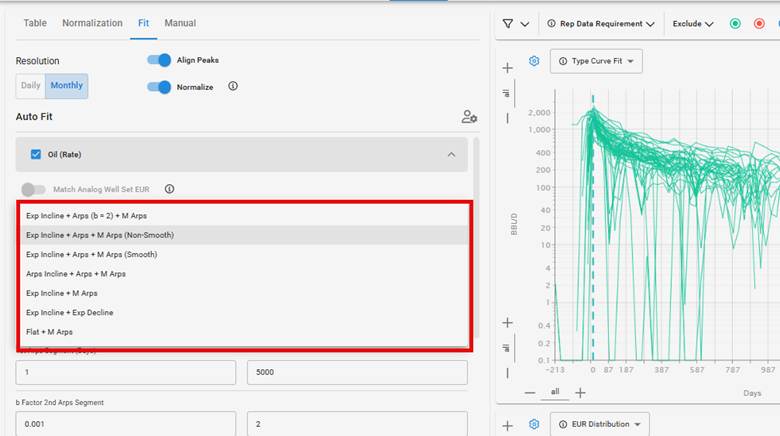
Task: Click the green circle indicator icon
Action: point(735,24)
